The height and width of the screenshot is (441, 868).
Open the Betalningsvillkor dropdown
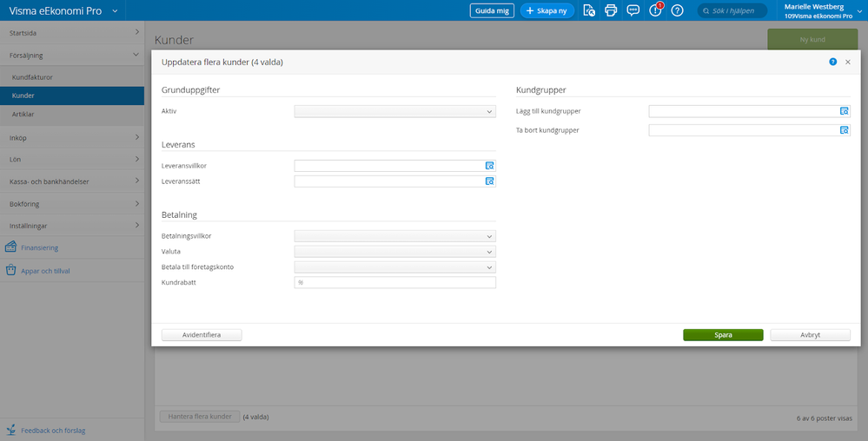click(394, 236)
